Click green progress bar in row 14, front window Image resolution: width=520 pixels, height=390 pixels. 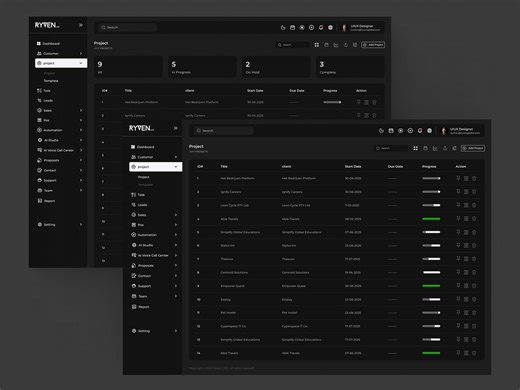click(431, 353)
